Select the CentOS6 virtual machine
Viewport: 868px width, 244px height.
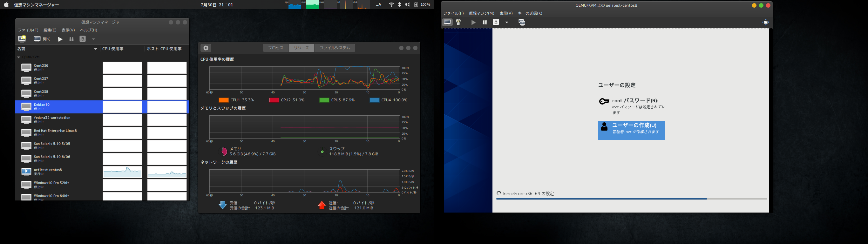[102, 68]
